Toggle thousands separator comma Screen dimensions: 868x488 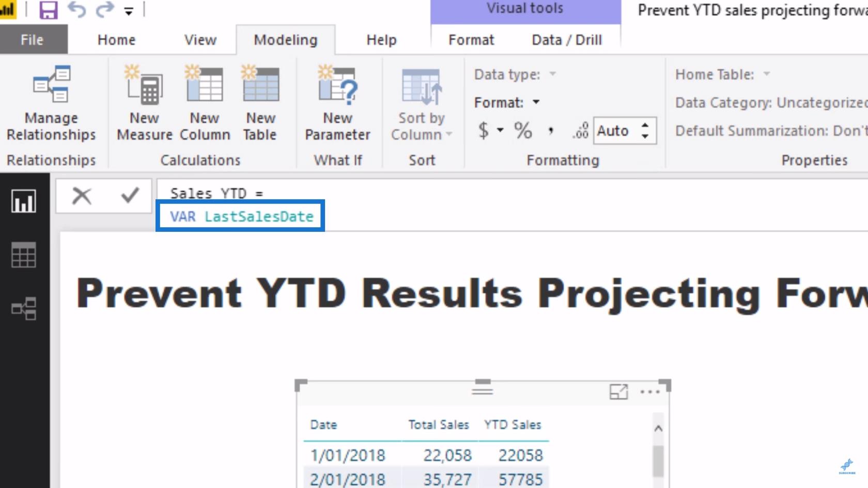(x=551, y=131)
